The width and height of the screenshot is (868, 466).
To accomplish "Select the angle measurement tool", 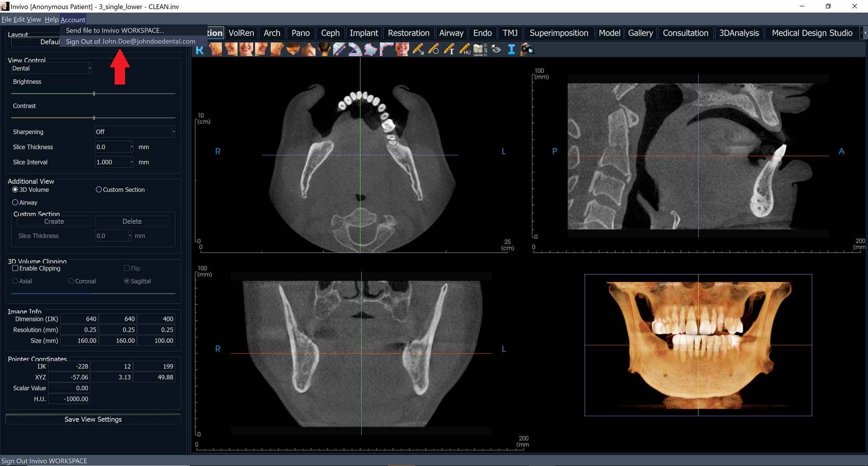I will (355, 50).
